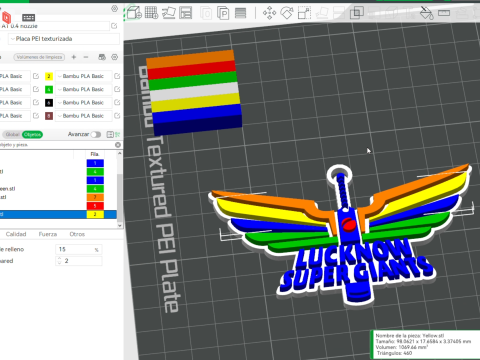Screen dimensions: 480x360
Task: Open filament 6 Bambu PLA Basic dropdown
Action: coord(83,102)
